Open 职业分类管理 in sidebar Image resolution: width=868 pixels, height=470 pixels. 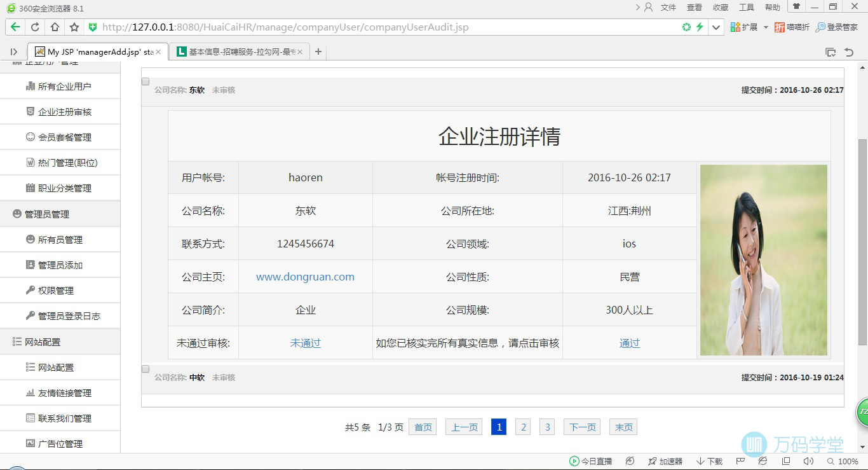pyautogui.click(x=60, y=188)
